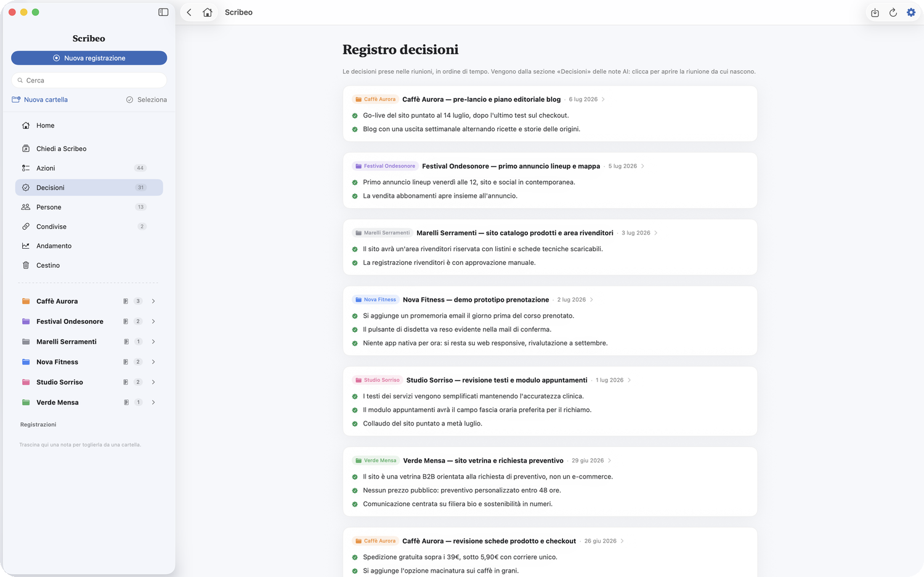Start a Nuova registrazione
The height and width of the screenshot is (577, 924).
pos(89,58)
